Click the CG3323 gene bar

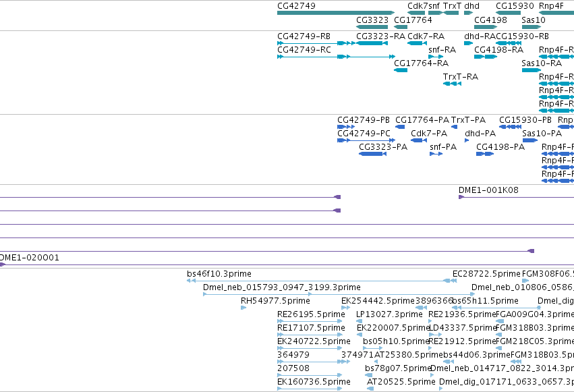(372, 27)
